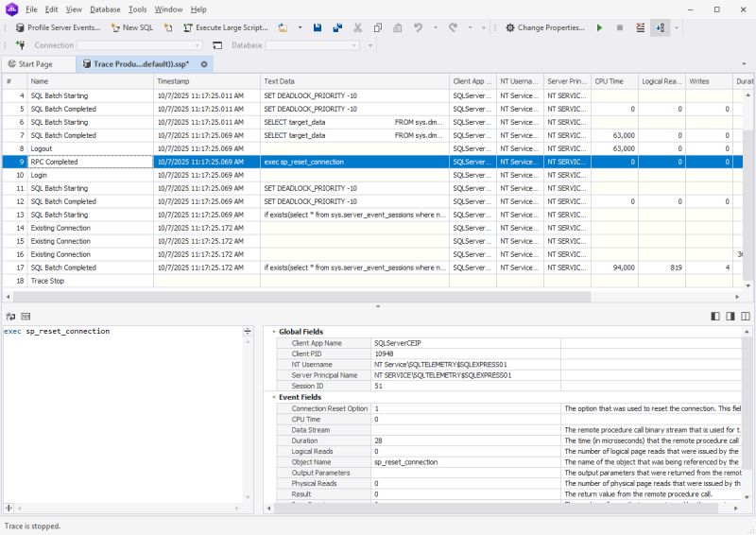Stop the trace with the square stop icon

[x=620, y=28]
